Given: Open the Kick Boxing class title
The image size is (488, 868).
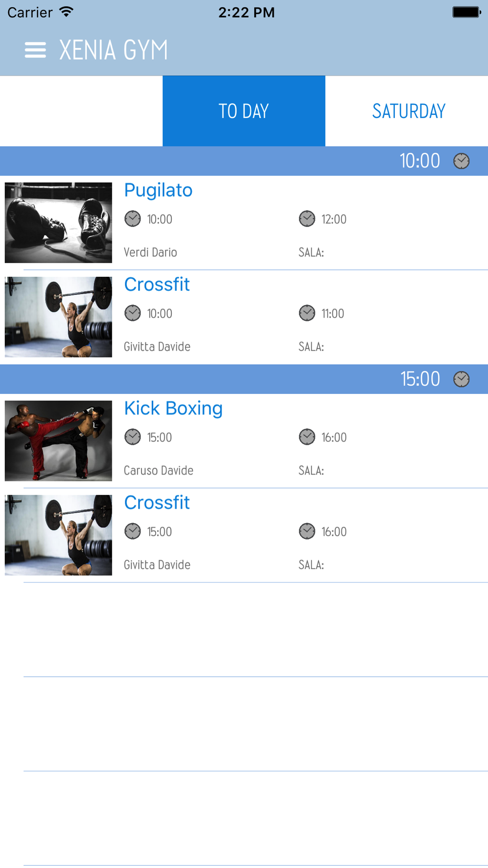Looking at the screenshot, I should coord(173,408).
